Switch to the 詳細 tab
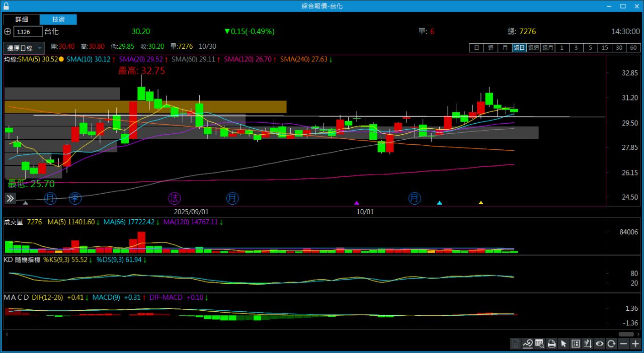Viewport: 644px width, 353px height. [22, 20]
